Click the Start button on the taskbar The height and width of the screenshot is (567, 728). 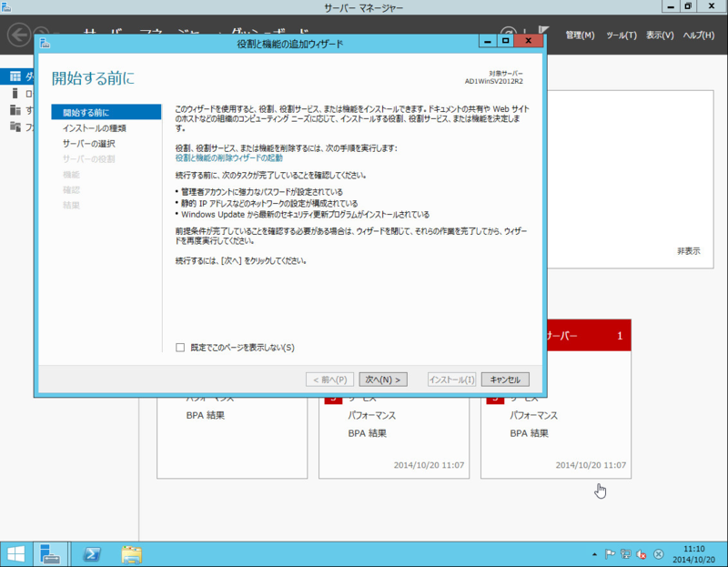16,553
